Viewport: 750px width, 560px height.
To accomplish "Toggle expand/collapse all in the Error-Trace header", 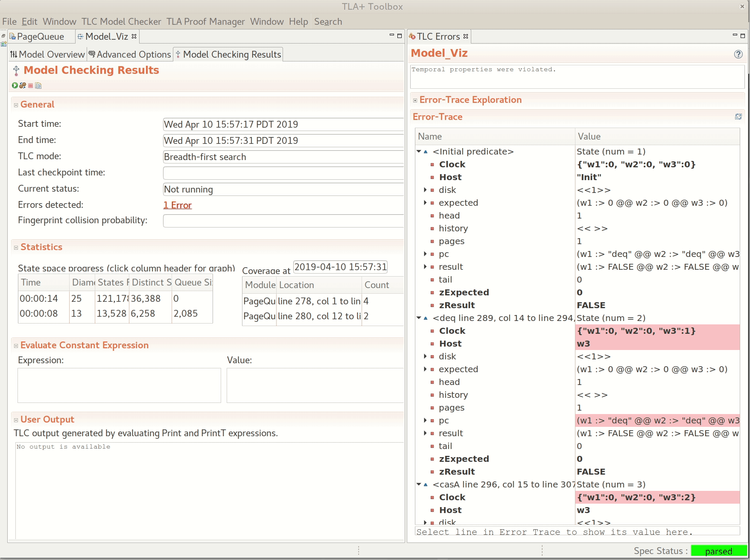I will coord(738,117).
